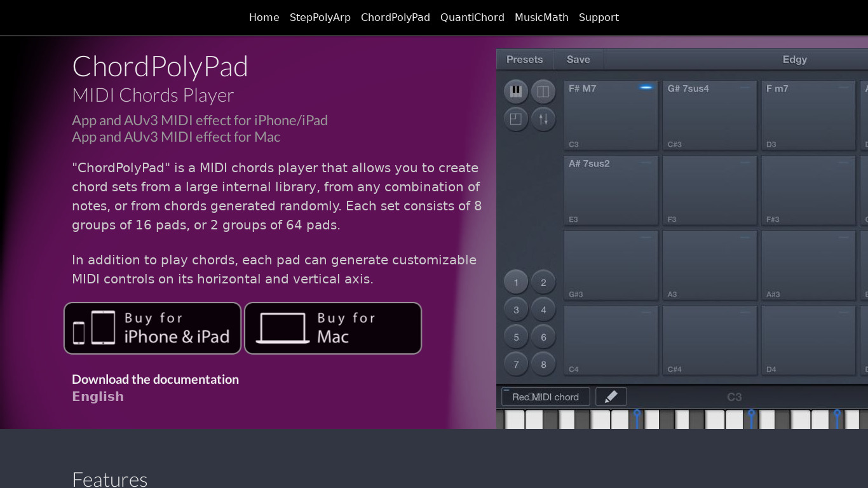The width and height of the screenshot is (868, 488).
Task: Click the square pad-layout icon
Action: coord(516,119)
